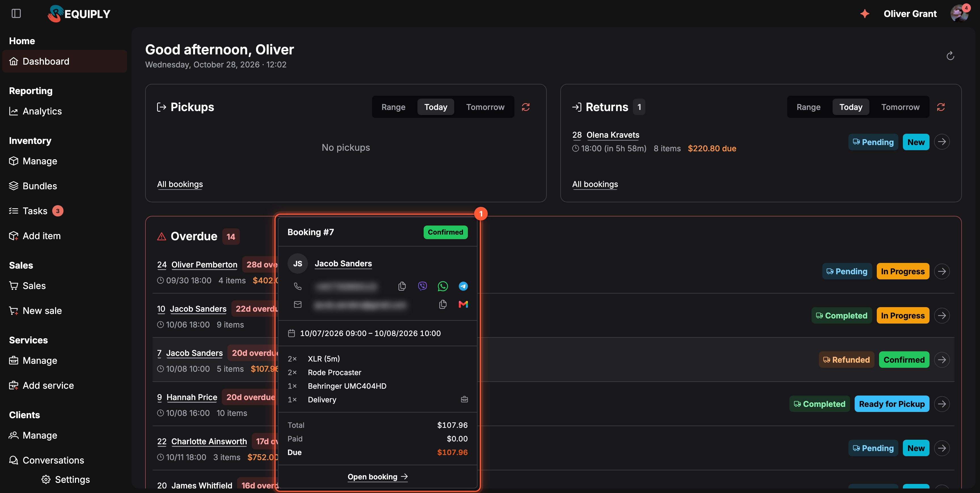Open Telegram chat icon in booking popup
Screen dimensions: 980x493
(x=463, y=286)
